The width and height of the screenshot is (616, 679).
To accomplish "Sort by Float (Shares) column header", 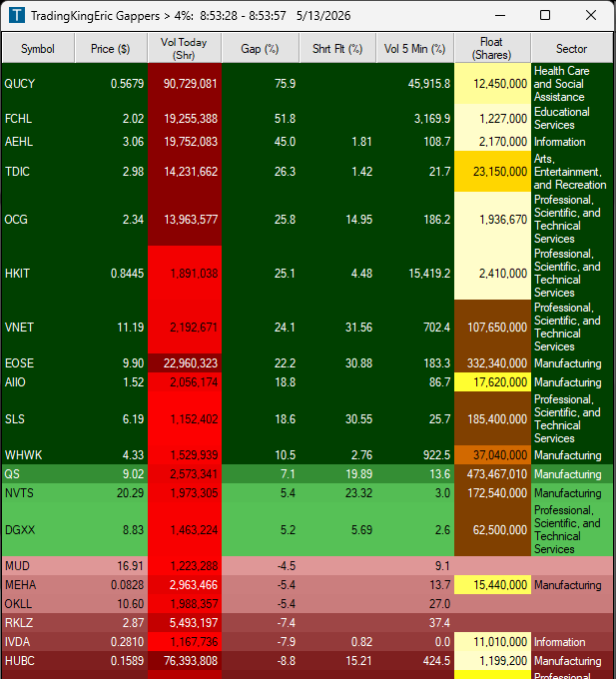I will coord(492,49).
